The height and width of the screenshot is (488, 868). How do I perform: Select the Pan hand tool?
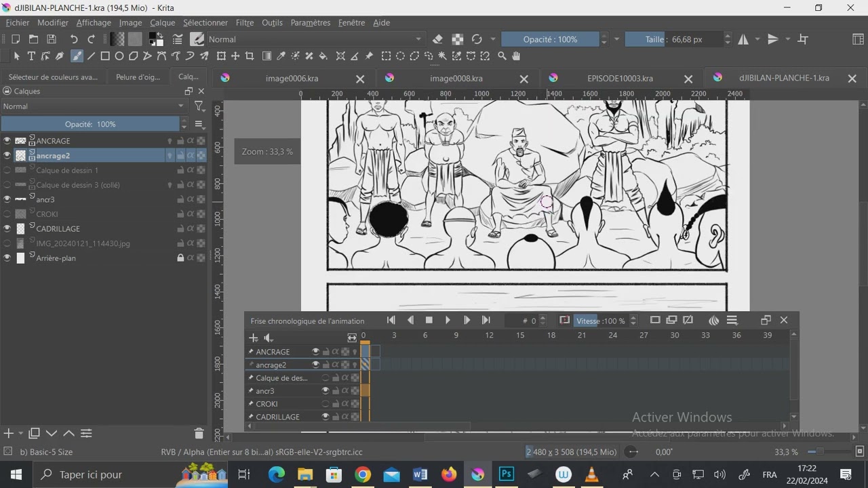[516, 56]
